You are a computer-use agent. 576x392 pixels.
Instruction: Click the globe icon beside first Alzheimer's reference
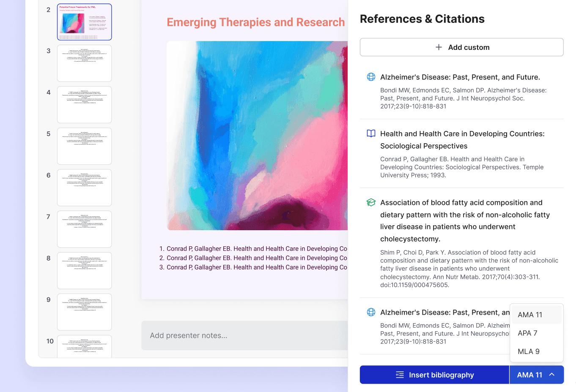pos(371,77)
